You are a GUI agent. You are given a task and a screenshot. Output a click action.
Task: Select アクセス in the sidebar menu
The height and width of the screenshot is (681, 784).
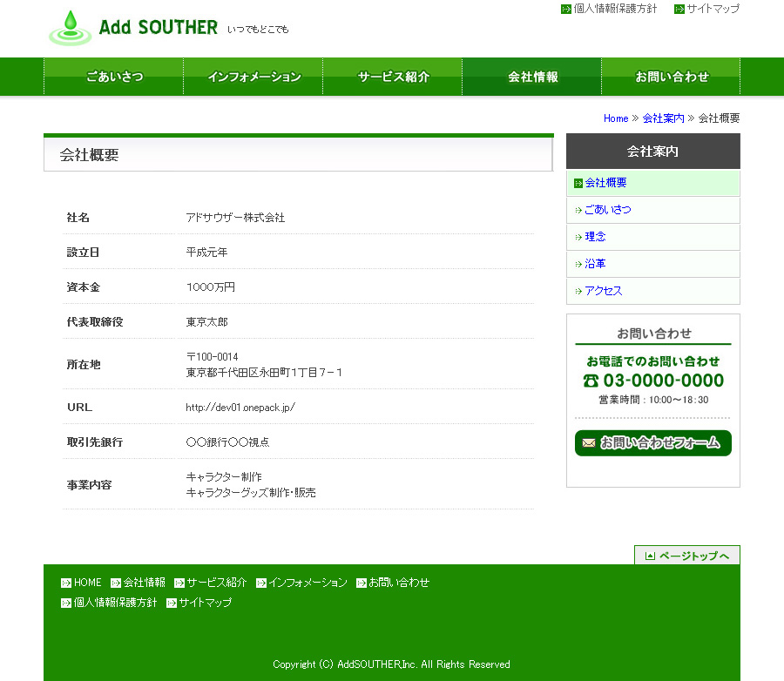pos(603,291)
